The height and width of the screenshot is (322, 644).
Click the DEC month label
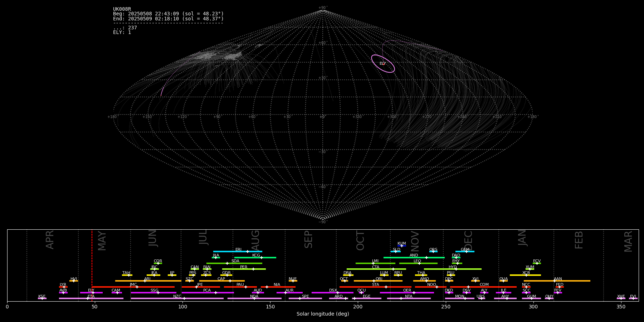[468, 241]
